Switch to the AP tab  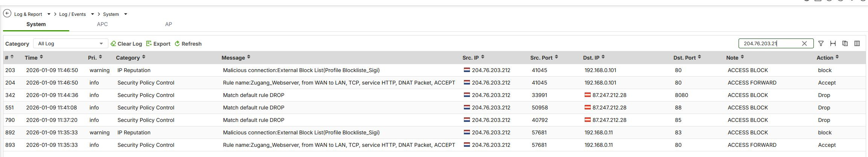169,24
